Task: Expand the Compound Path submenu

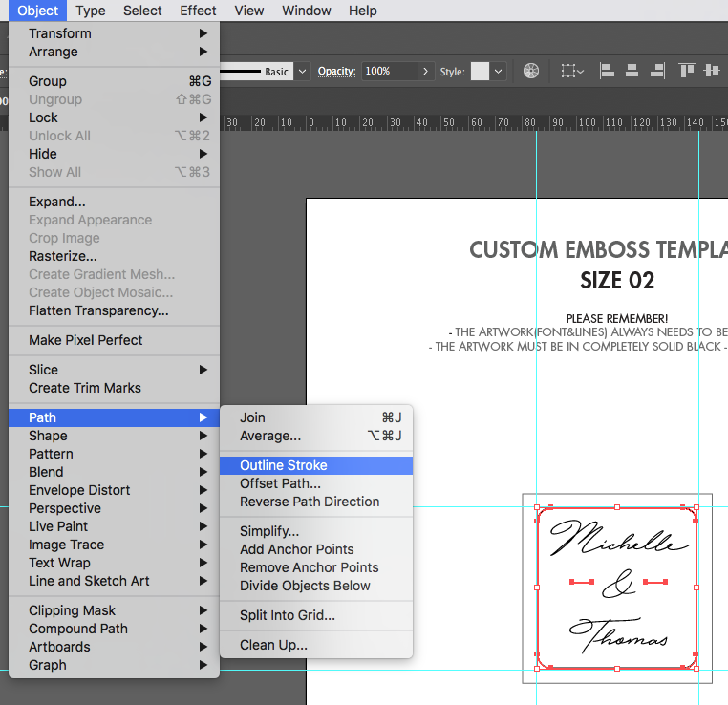Action: (x=78, y=629)
